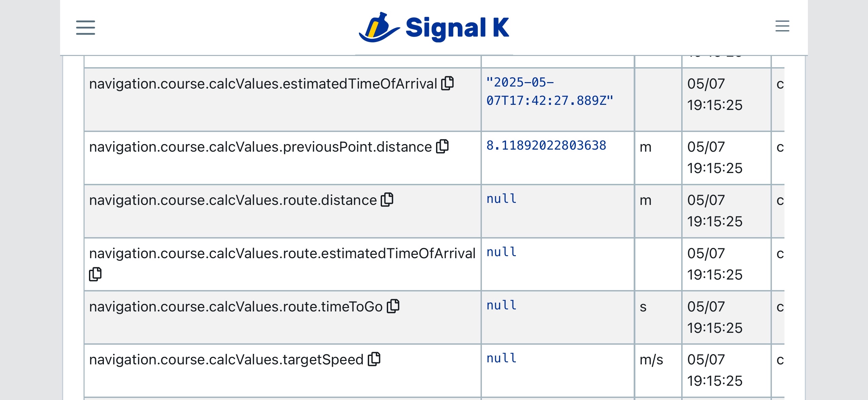Click navigation.course.calcValues.route.distance path text
Image resolution: width=868 pixels, height=400 pixels.
click(x=233, y=200)
